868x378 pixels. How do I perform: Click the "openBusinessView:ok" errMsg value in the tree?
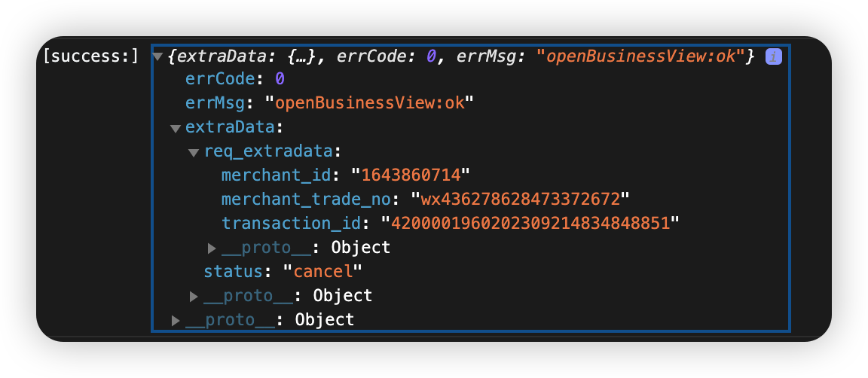[x=369, y=103]
